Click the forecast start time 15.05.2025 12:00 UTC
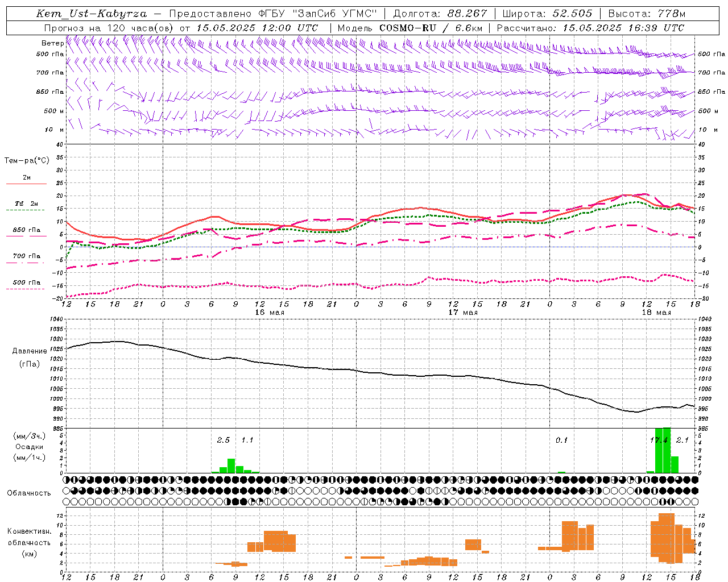Image resolution: width=728 pixels, height=582 pixels. tap(257, 28)
